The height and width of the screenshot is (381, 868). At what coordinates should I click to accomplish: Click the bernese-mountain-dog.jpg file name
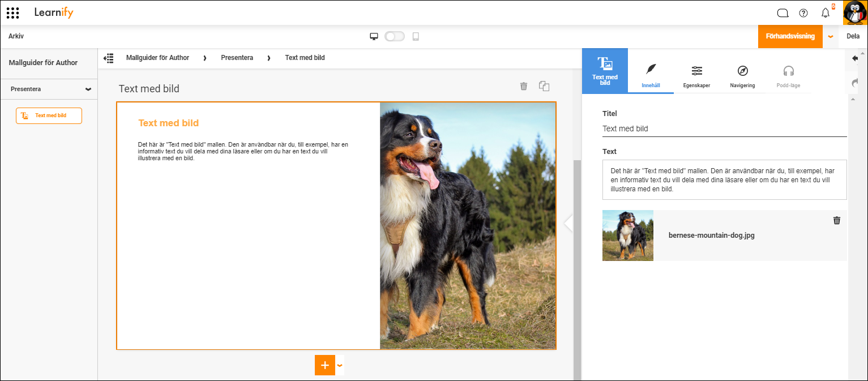[711, 236]
